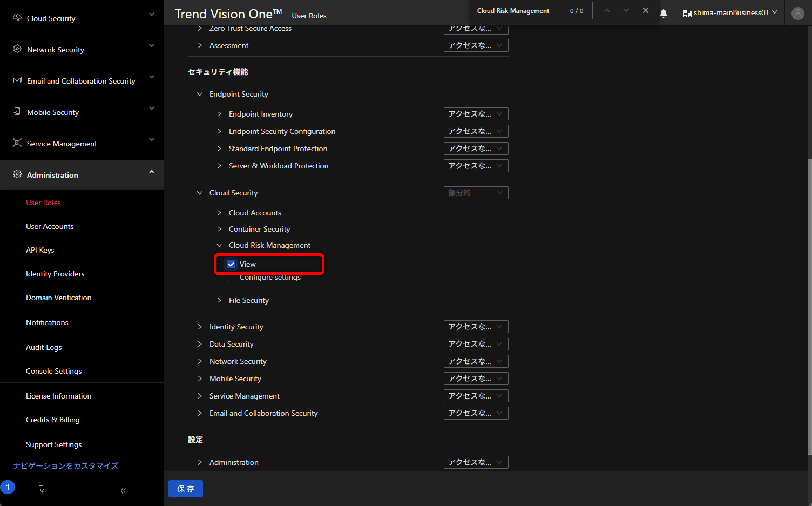
Task: Go to previous search match arrow
Action: tap(607, 11)
